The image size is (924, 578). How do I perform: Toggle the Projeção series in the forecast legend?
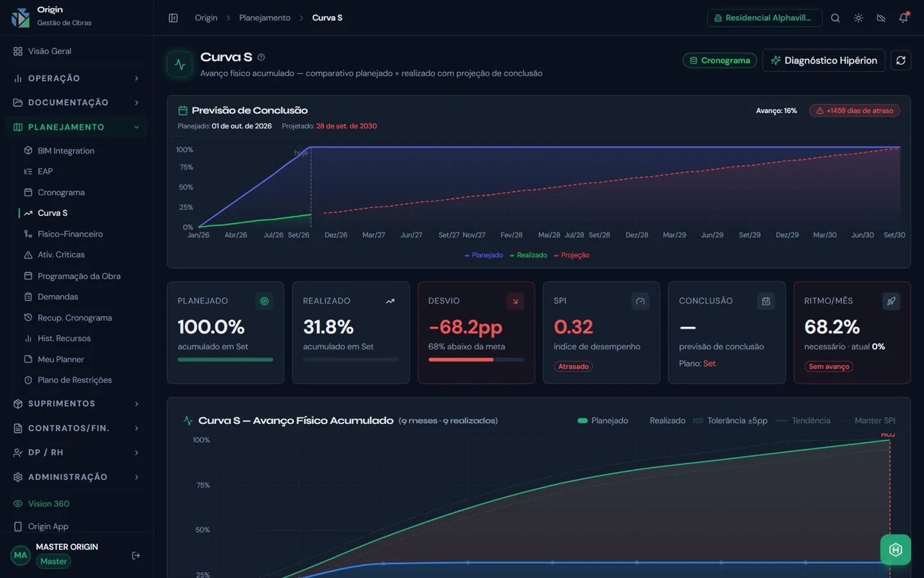pos(571,256)
